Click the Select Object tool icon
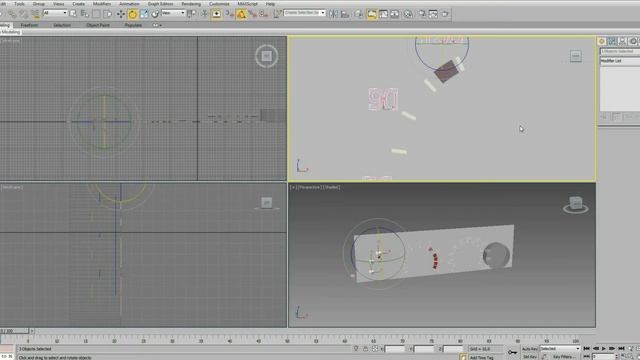 tap(73, 14)
